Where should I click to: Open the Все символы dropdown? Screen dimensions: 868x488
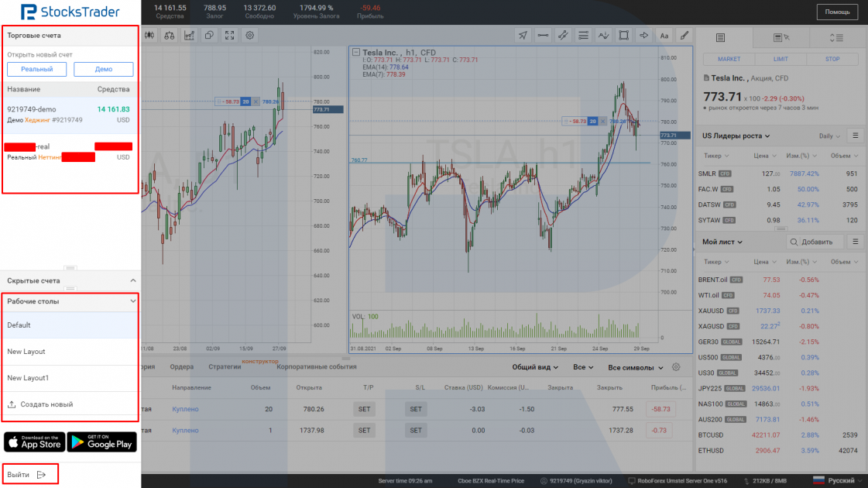pos(636,367)
